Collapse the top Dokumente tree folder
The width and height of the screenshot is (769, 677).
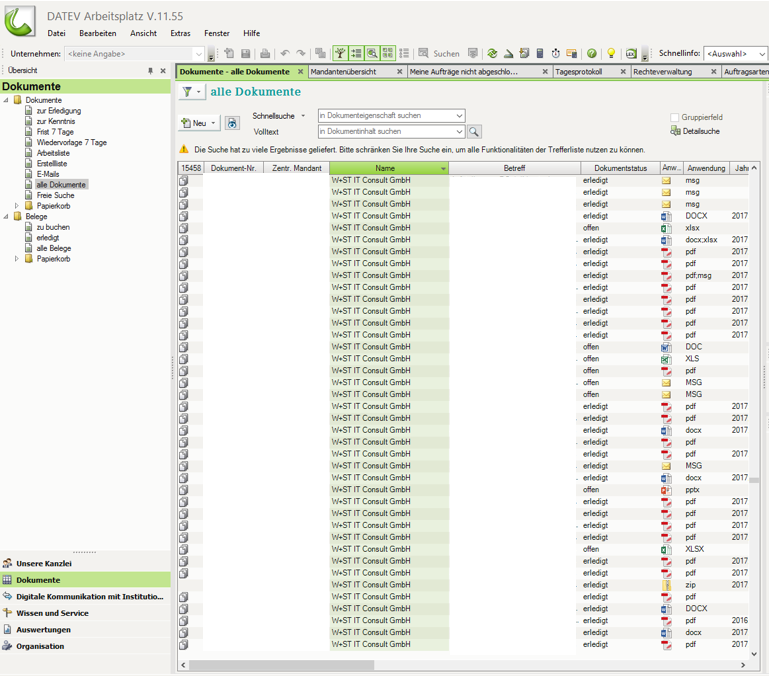6,100
